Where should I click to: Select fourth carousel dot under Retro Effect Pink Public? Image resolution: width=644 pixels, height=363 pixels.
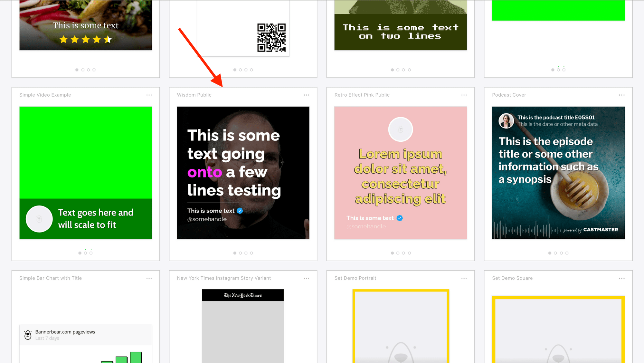coord(409,253)
